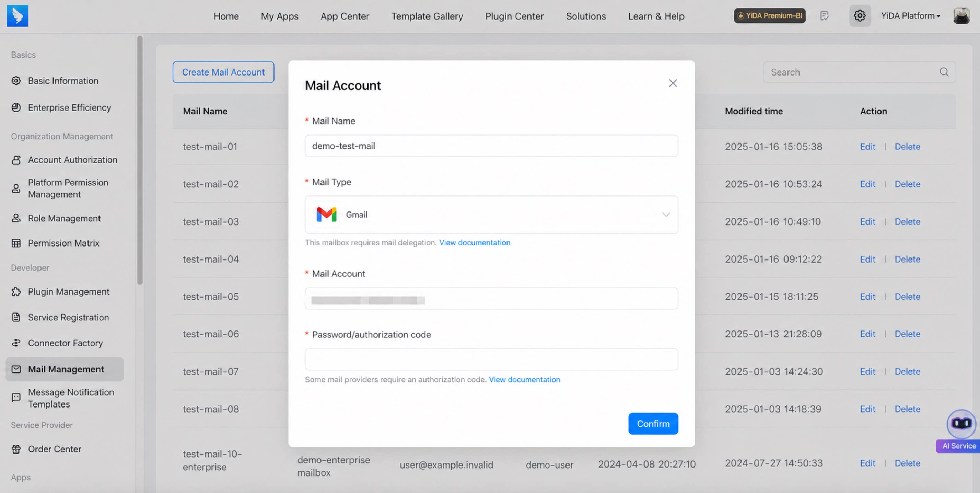Viewport: 980px width, 493px height.
Task: Click the YiDA Premium-BI badge
Action: click(x=769, y=16)
